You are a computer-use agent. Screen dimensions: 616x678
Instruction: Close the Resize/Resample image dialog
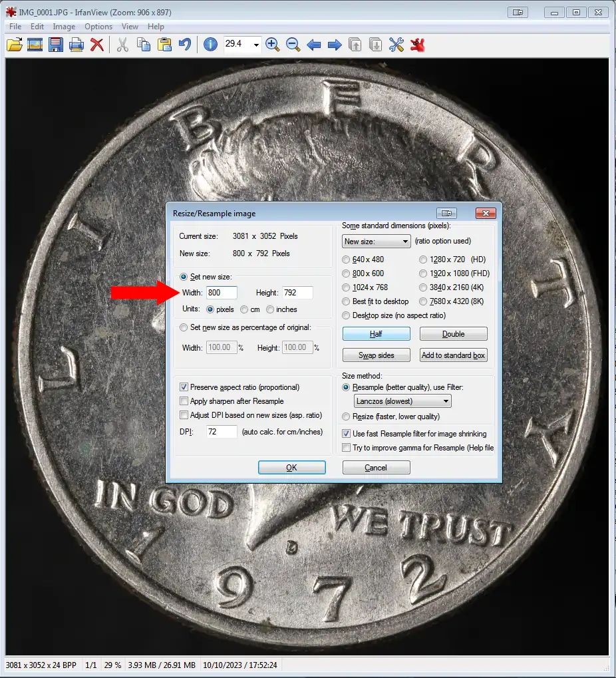coord(486,213)
